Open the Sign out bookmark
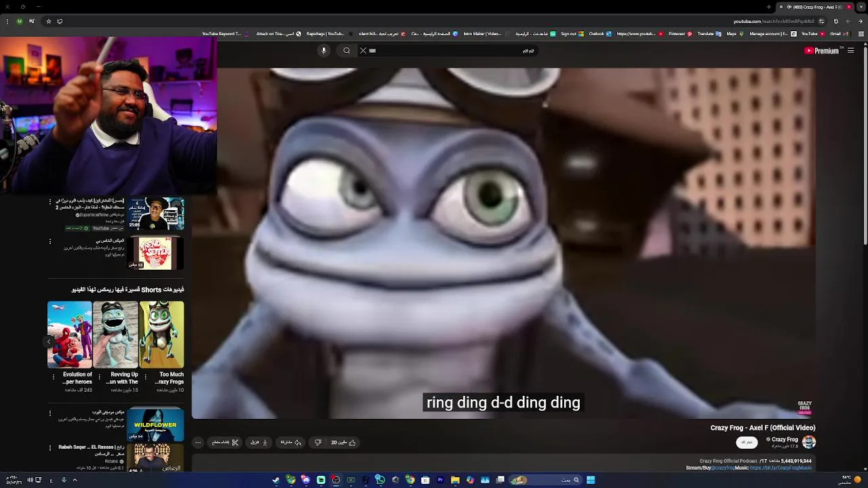 tap(572, 33)
